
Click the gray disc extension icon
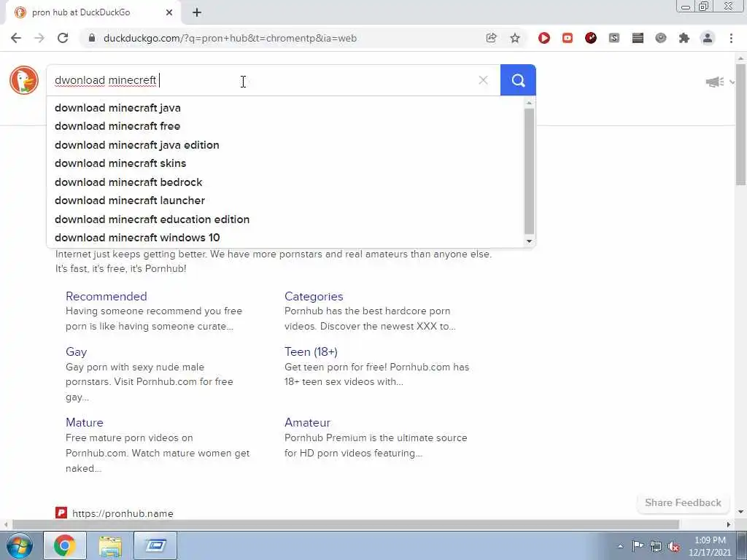point(661,38)
